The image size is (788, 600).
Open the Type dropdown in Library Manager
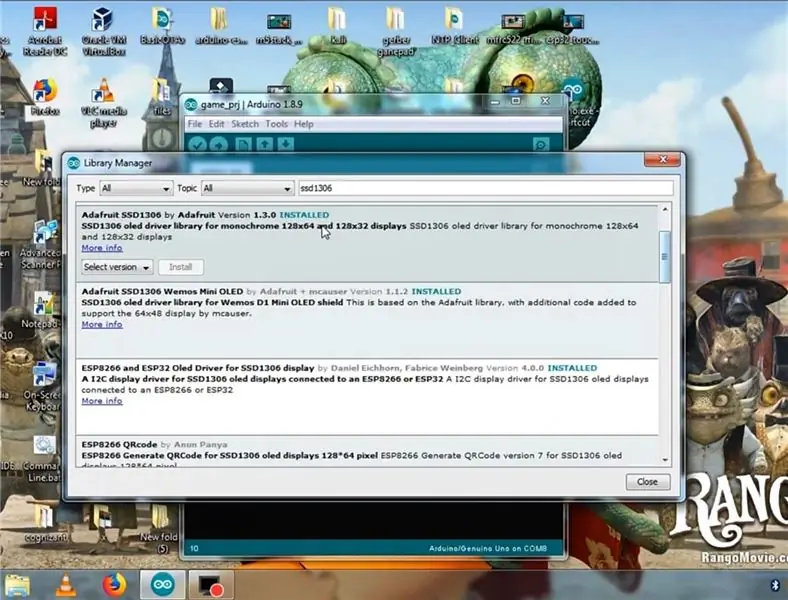[x=136, y=188]
